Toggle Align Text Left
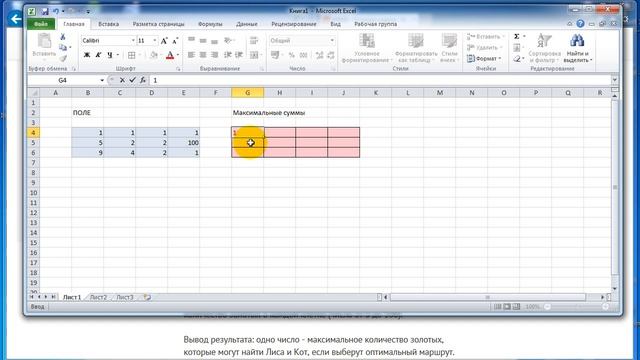Viewport: 640px width, 360px height. [x=191, y=55]
